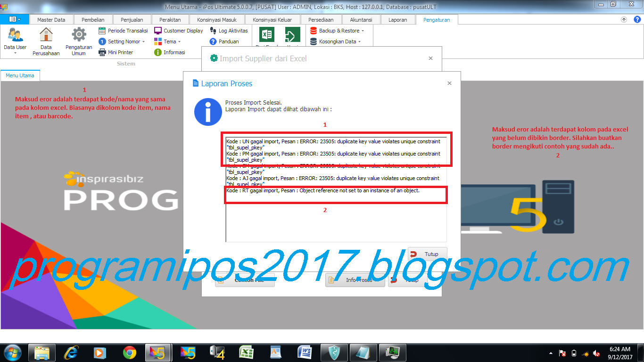Open Konsinyasi Keluar tab
Image resolution: width=644 pixels, height=362 pixels.
(272, 20)
